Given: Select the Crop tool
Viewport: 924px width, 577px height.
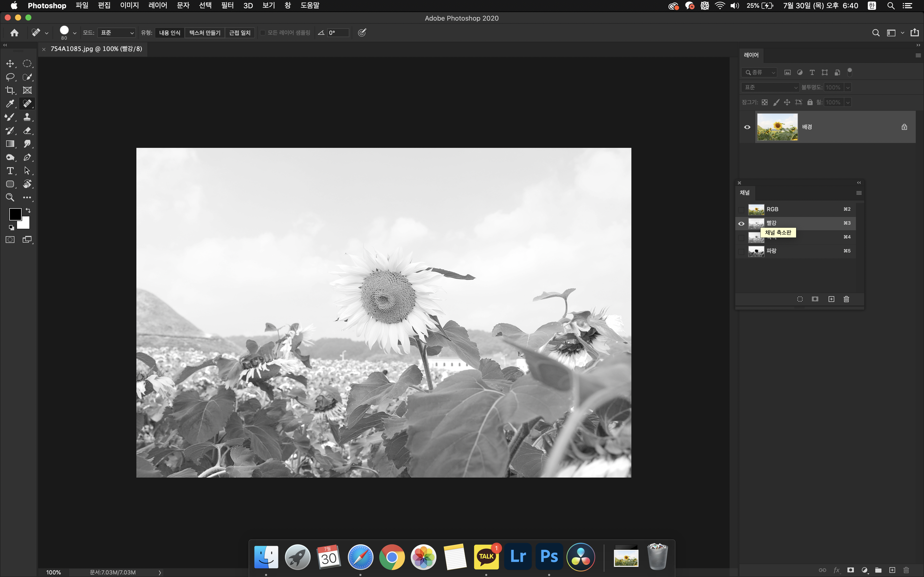Looking at the screenshot, I should (x=10, y=90).
